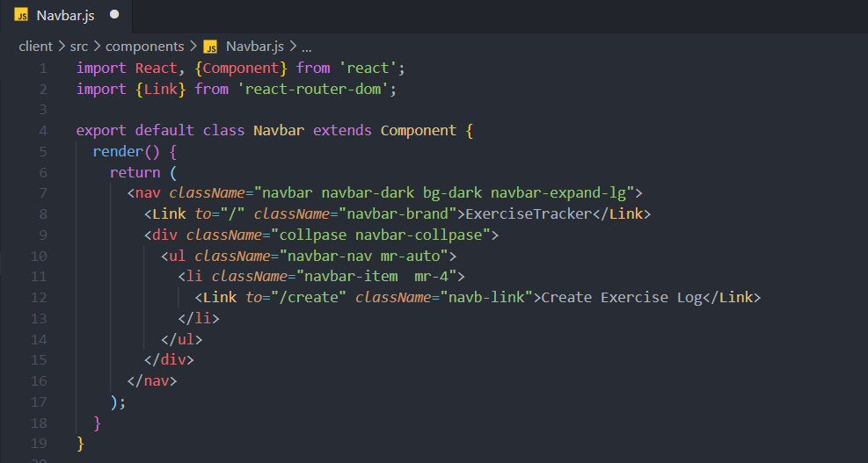Click the "collpase navbar-collpase" className string
The height and width of the screenshot is (463, 868).
[x=385, y=235]
